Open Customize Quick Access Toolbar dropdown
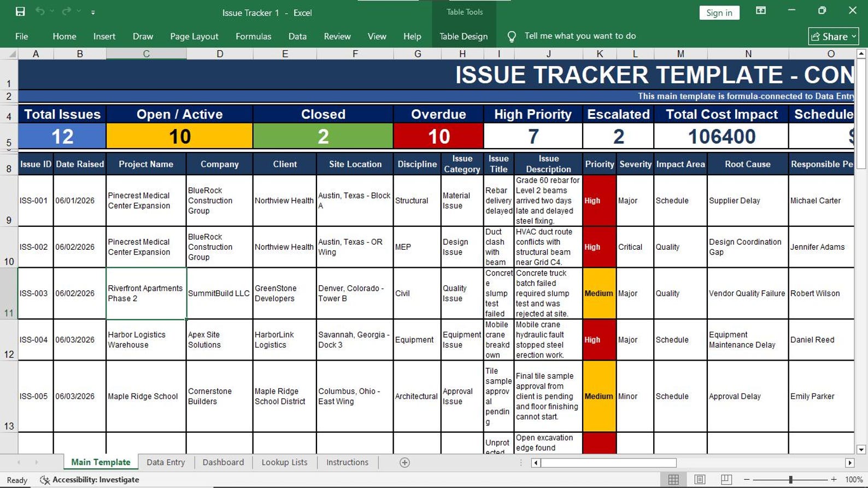 coord(93,12)
